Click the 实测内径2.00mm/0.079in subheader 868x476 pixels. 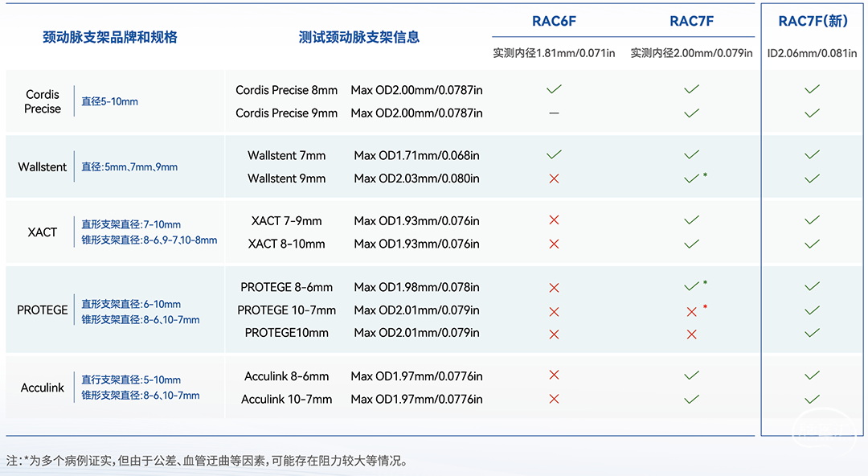click(691, 53)
